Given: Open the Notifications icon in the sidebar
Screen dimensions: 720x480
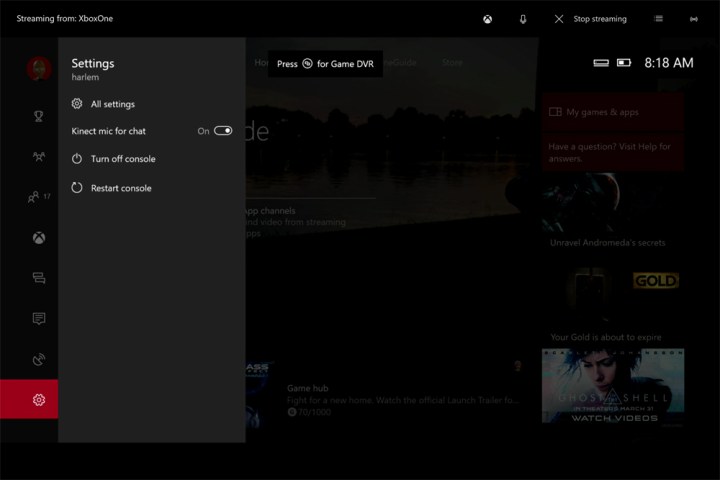Looking at the screenshot, I should click(x=39, y=318).
